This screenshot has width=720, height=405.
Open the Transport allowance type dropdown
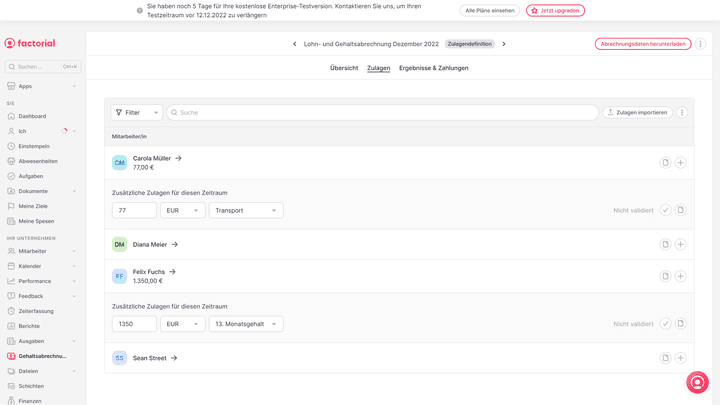246,210
